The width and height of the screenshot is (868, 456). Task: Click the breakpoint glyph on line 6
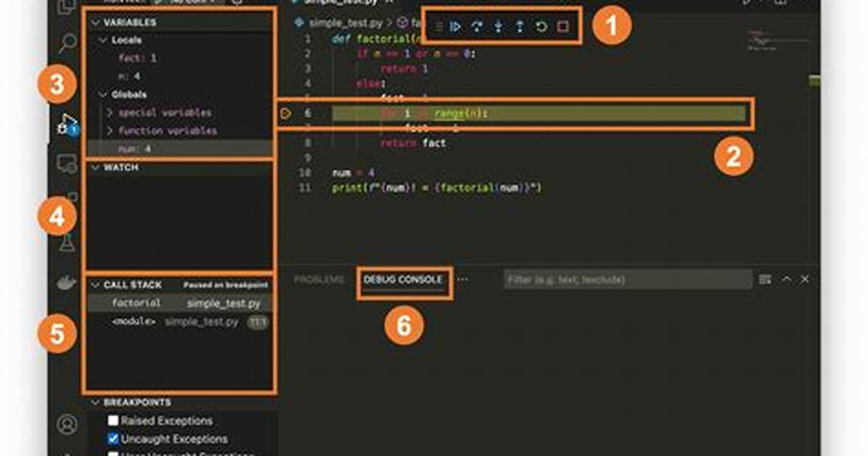[286, 113]
